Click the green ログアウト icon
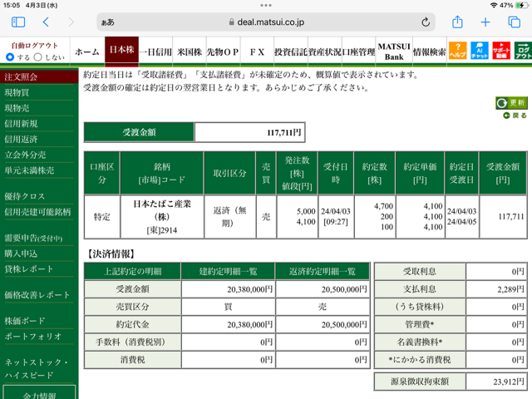The height and width of the screenshot is (399, 532). pyautogui.click(x=523, y=51)
